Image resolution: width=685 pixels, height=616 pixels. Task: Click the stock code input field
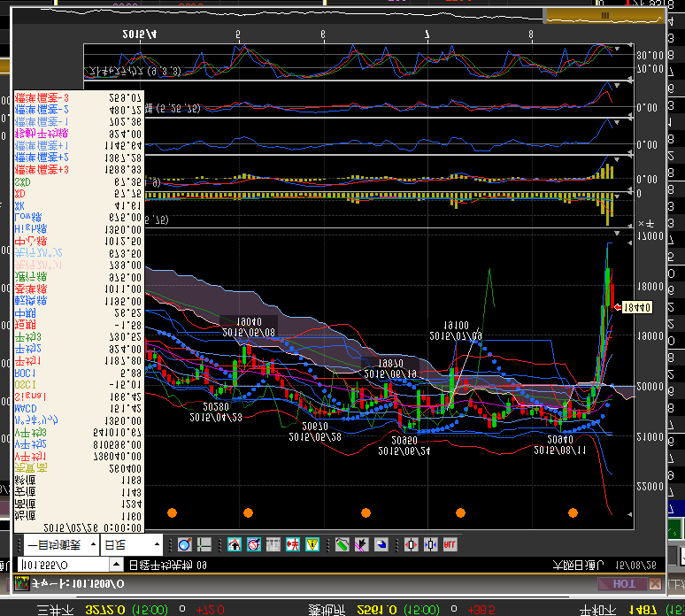(x=62, y=565)
